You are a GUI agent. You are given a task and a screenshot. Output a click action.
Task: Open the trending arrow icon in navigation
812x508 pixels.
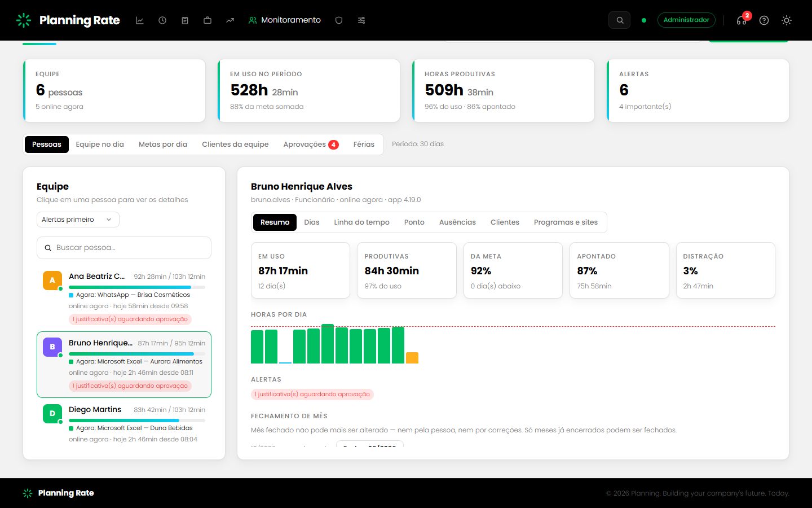pyautogui.click(x=230, y=20)
